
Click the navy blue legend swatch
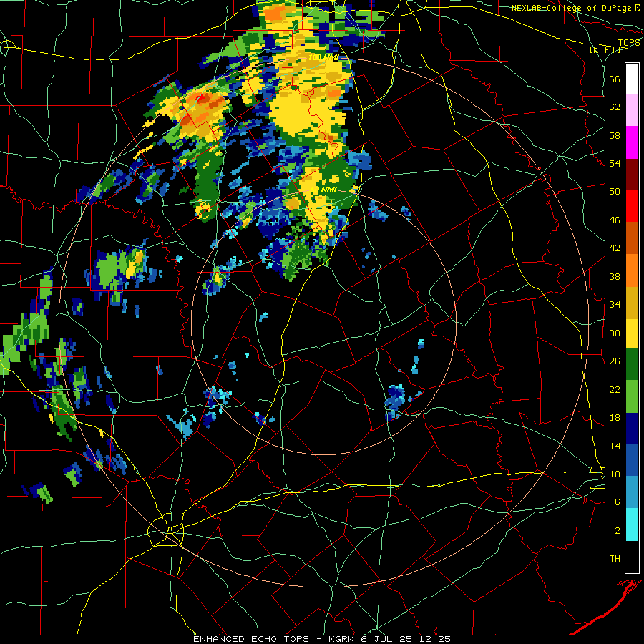coord(632,429)
